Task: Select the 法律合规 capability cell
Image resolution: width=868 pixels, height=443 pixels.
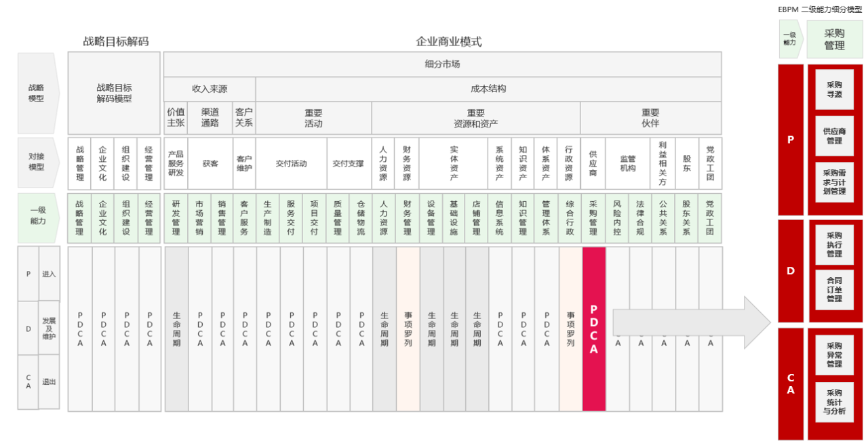Action: 640,218
